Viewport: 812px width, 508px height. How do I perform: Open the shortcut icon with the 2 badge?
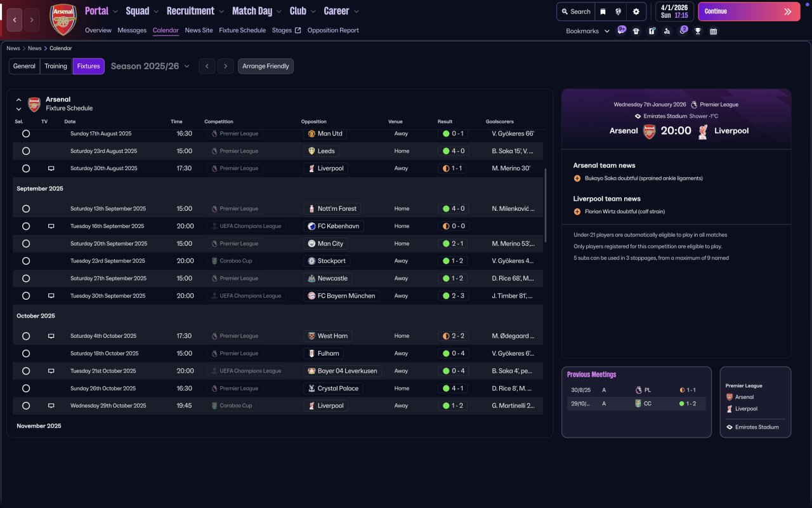click(x=683, y=30)
